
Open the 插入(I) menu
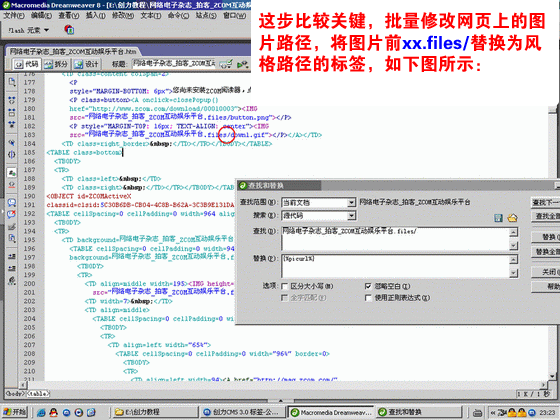coord(95,16)
